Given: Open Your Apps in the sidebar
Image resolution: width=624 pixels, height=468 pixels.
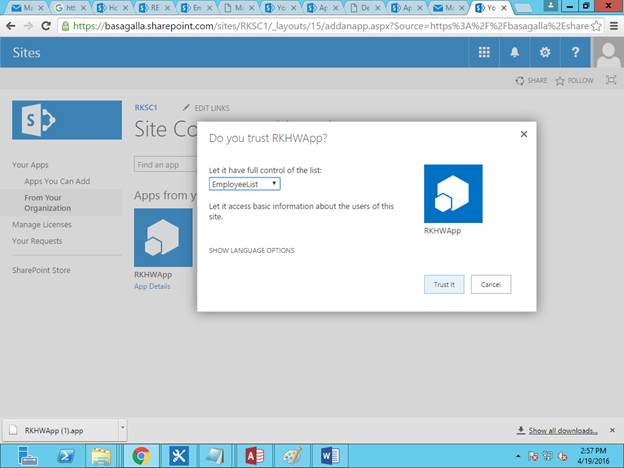Looking at the screenshot, I should (30, 165).
